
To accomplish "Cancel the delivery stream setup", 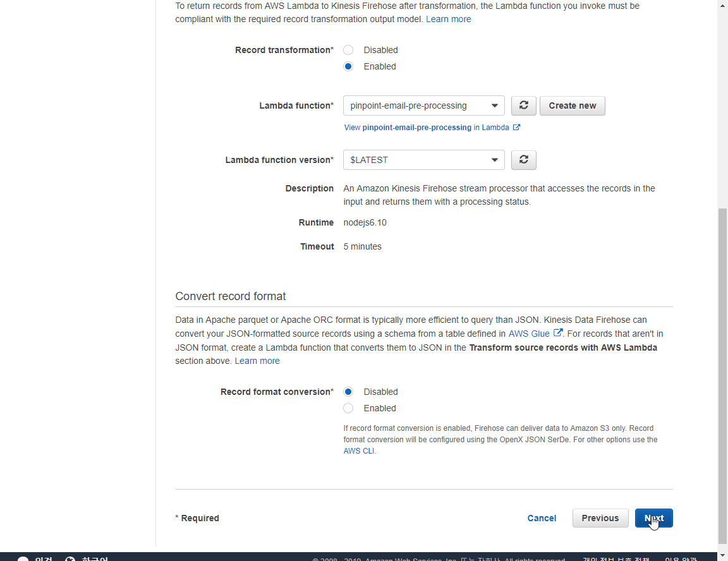I will [x=542, y=518].
